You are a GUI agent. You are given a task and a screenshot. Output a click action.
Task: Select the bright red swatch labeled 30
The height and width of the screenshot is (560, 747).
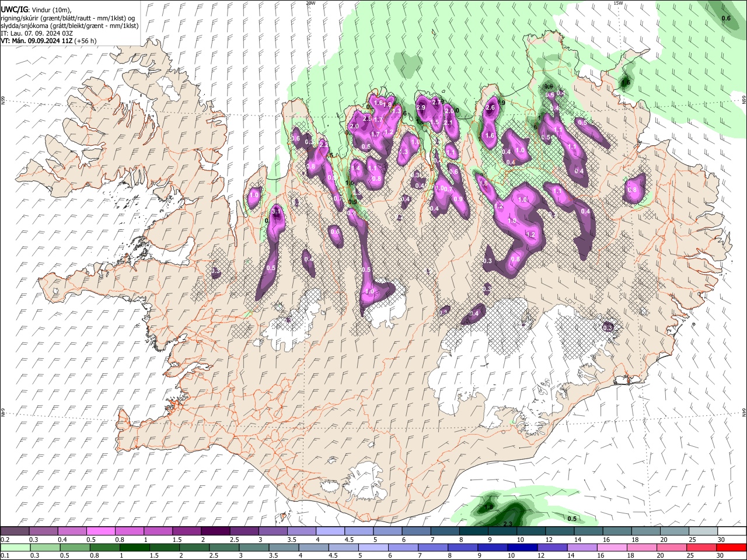pos(732,547)
